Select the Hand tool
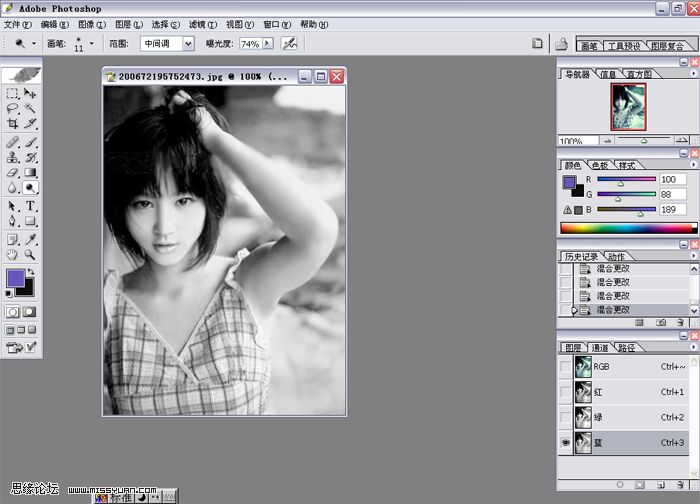This screenshot has height=504, width=700. [12, 254]
